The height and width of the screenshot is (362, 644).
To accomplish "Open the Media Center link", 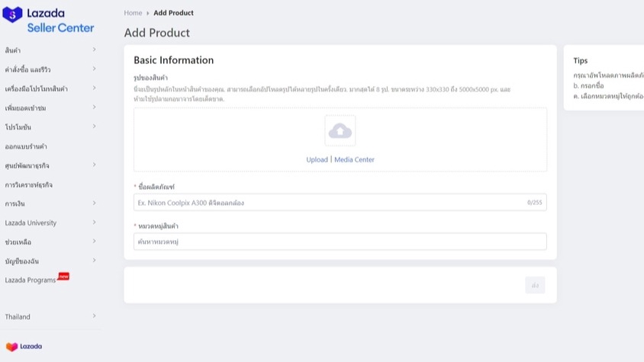I will [354, 160].
